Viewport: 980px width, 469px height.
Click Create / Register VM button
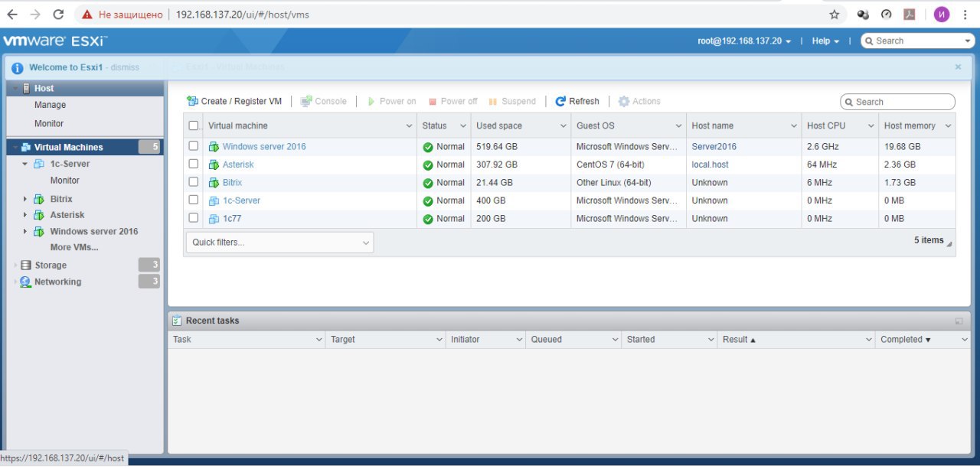click(234, 101)
